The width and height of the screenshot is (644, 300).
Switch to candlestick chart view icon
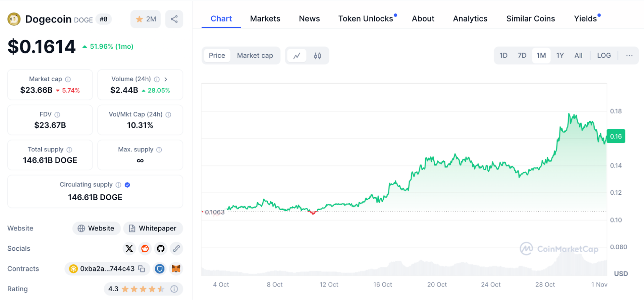[317, 56]
